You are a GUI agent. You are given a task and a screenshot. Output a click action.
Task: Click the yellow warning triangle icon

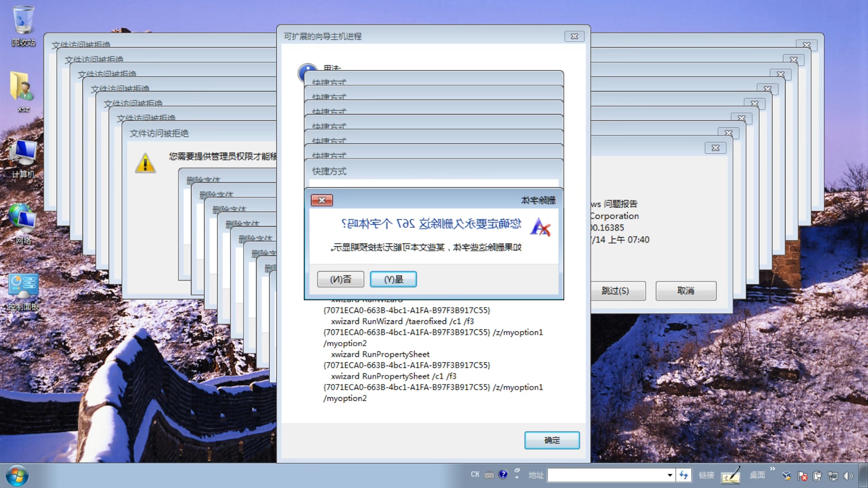click(x=145, y=163)
